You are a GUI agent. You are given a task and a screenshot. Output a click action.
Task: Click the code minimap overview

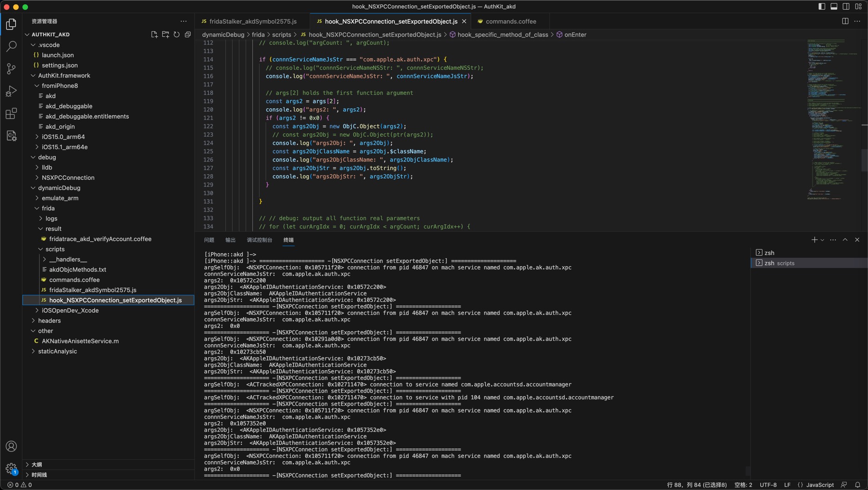[x=834, y=120]
